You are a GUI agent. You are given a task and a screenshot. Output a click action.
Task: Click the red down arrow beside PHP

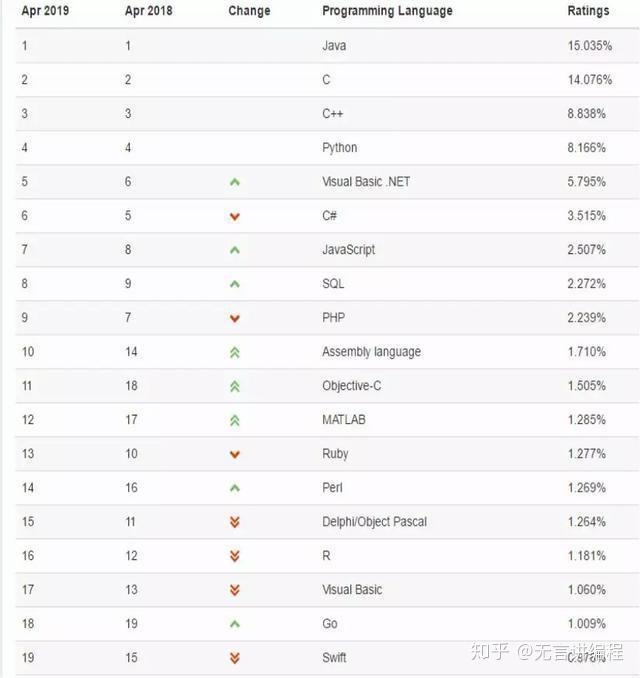coord(235,318)
